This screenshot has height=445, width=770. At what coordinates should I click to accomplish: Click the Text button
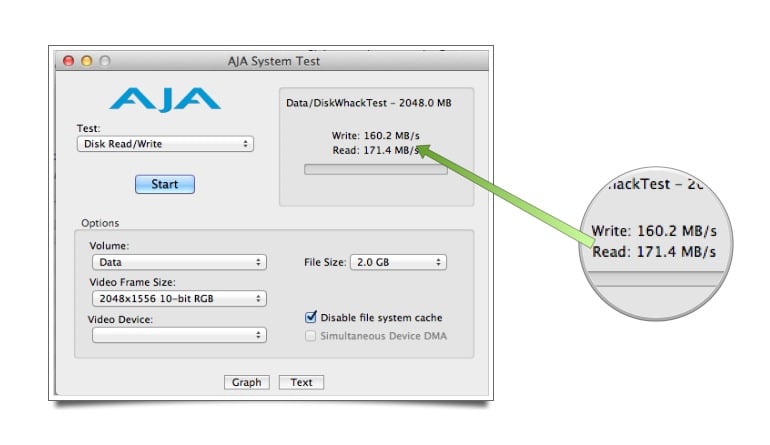(x=301, y=382)
